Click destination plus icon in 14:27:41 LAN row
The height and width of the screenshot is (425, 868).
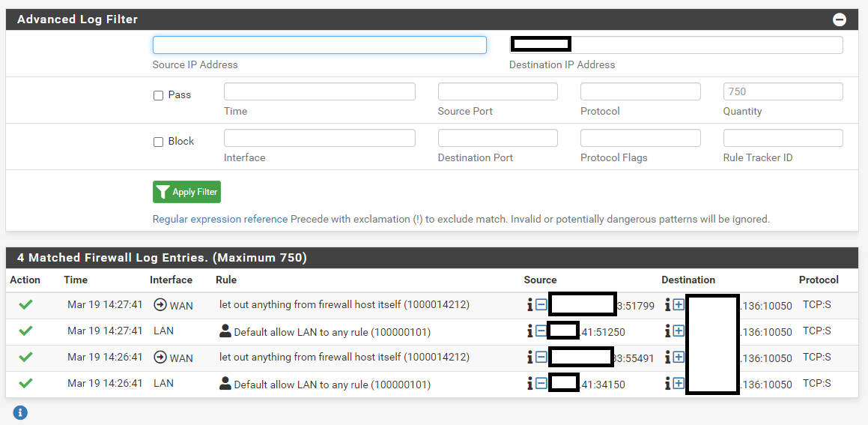point(679,331)
